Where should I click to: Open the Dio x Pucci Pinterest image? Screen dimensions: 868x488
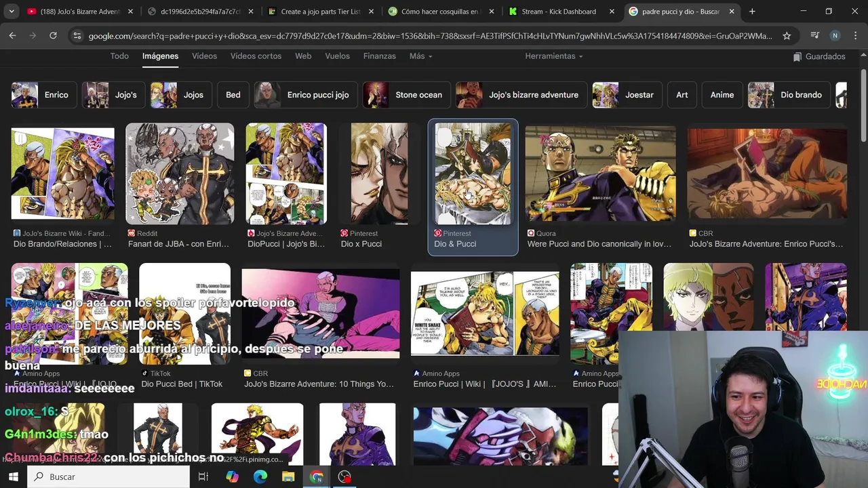point(379,174)
